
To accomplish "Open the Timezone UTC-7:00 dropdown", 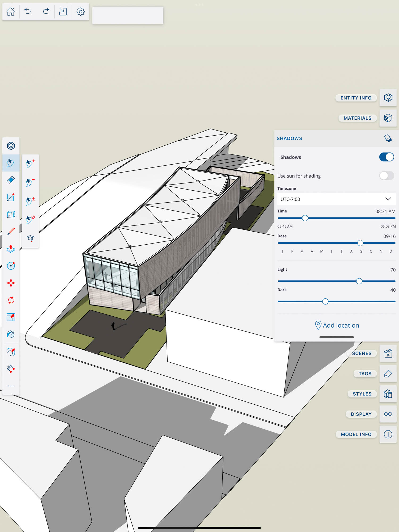I will click(336, 199).
